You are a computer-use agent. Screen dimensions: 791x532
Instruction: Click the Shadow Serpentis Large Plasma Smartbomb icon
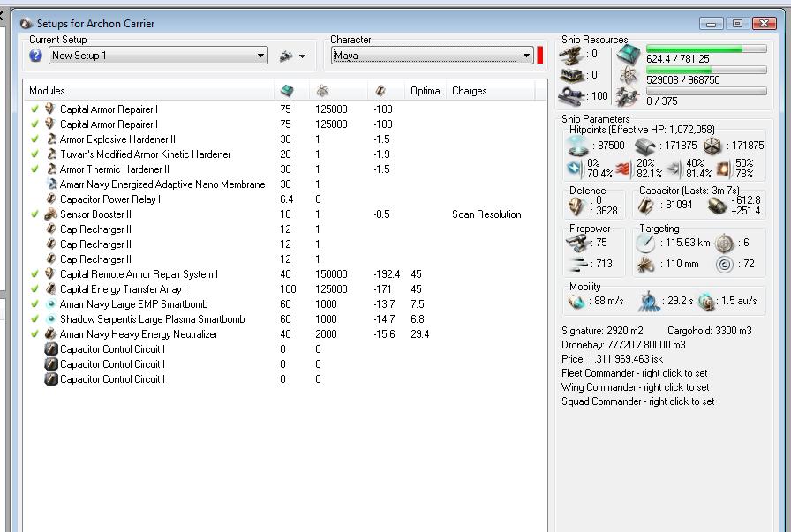click(x=51, y=319)
